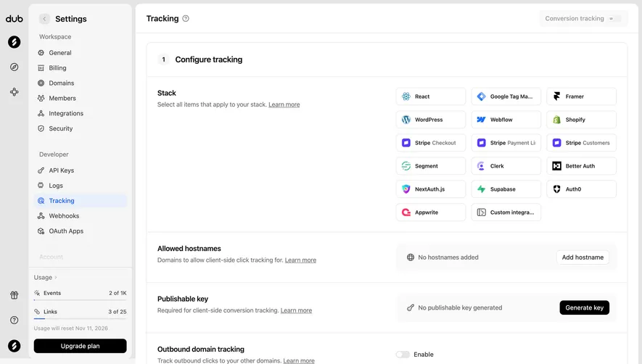The height and width of the screenshot is (364, 642).
Task: Choose the Custom integration stack option
Action: coord(506,212)
